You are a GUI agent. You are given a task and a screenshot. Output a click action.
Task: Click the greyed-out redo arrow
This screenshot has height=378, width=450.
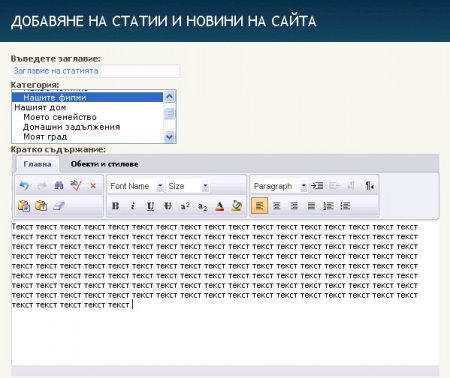pos(42,186)
